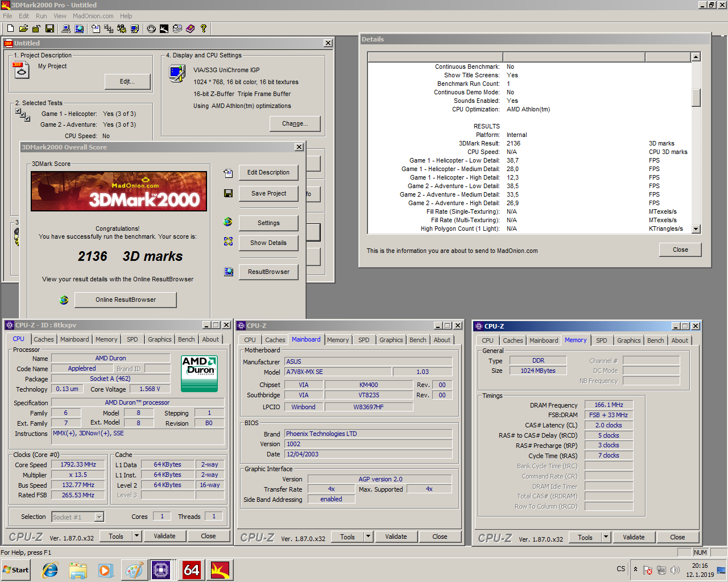The width and height of the screenshot is (728, 582).
Task: Click the Display and CPU Settings monitor icon
Action: tap(177, 73)
